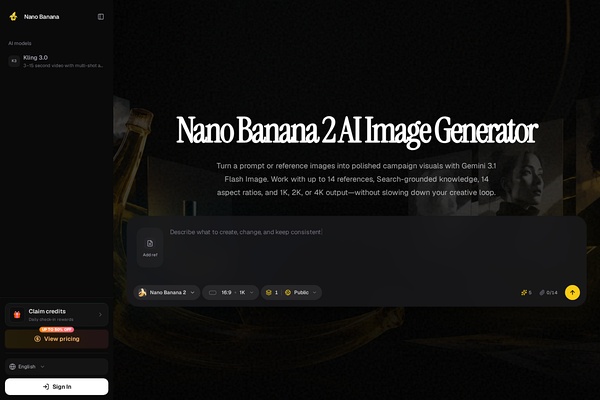Open Claim credits daily check-in

(x=57, y=315)
